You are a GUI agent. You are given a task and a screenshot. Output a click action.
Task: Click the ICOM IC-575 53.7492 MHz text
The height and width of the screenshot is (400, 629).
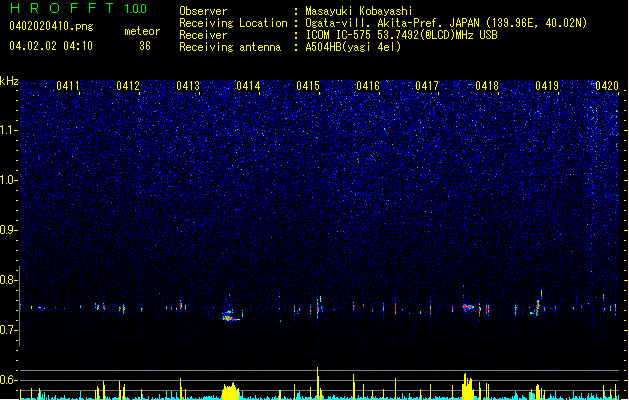point(402,35)
